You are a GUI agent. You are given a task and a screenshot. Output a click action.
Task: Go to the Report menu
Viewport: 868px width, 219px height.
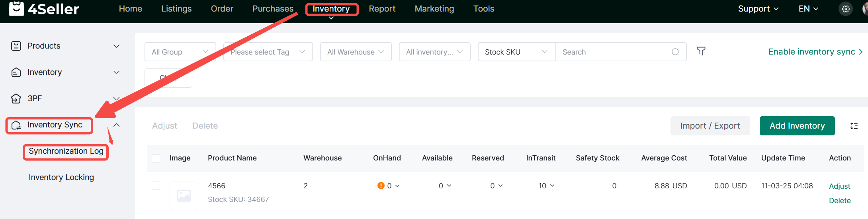(382, 9)
